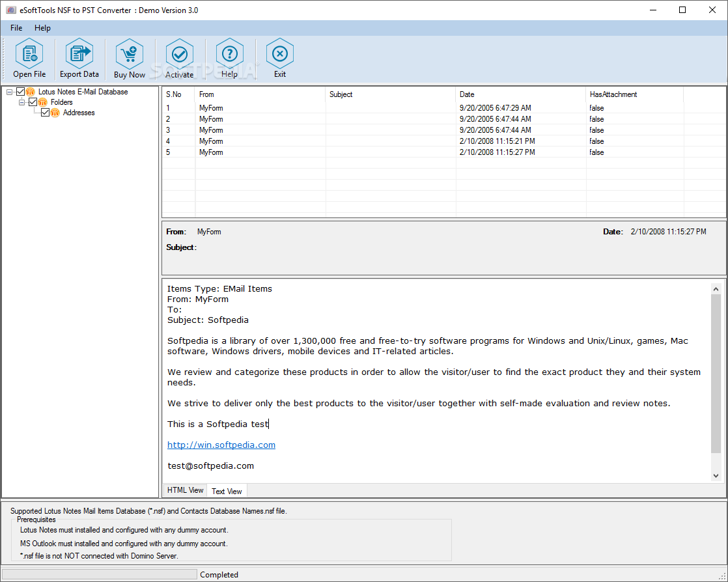The image size is (728, 582).
Task: Click the progress bar in the status bar
Action: 100,574
